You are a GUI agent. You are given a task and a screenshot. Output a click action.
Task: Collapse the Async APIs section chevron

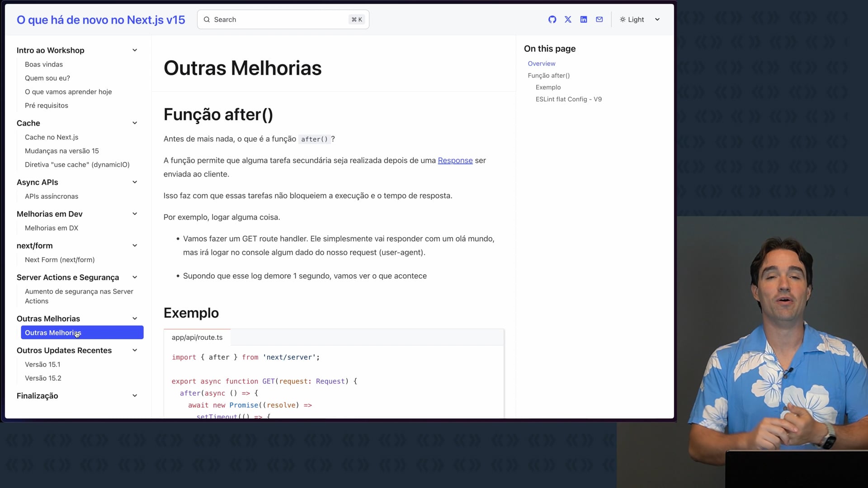point(135,182)
